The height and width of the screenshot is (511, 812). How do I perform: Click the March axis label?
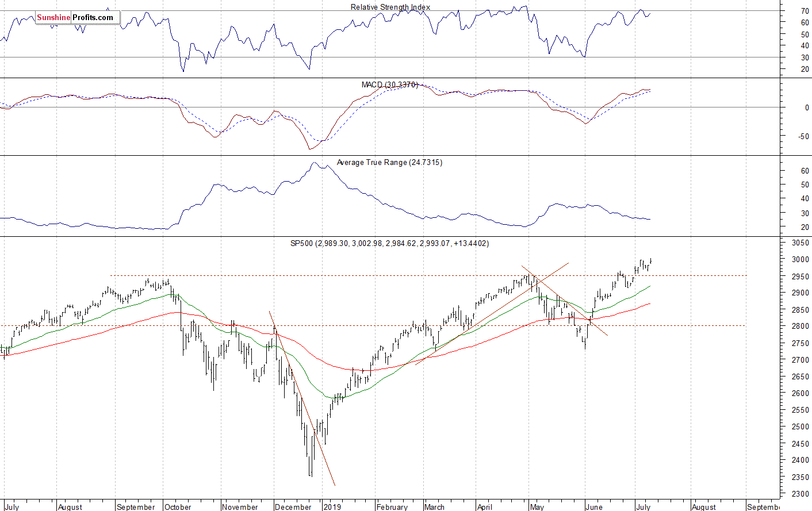point(434,507)
